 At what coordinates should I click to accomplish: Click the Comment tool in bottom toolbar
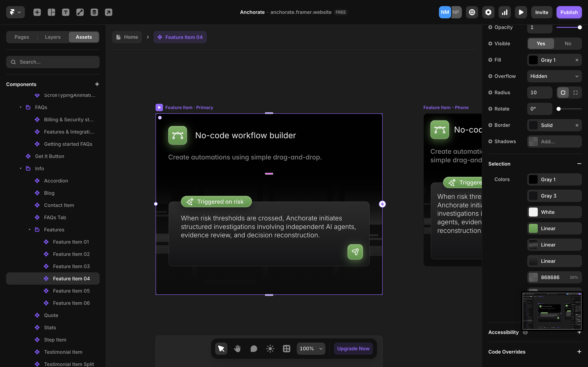(254, 349)
